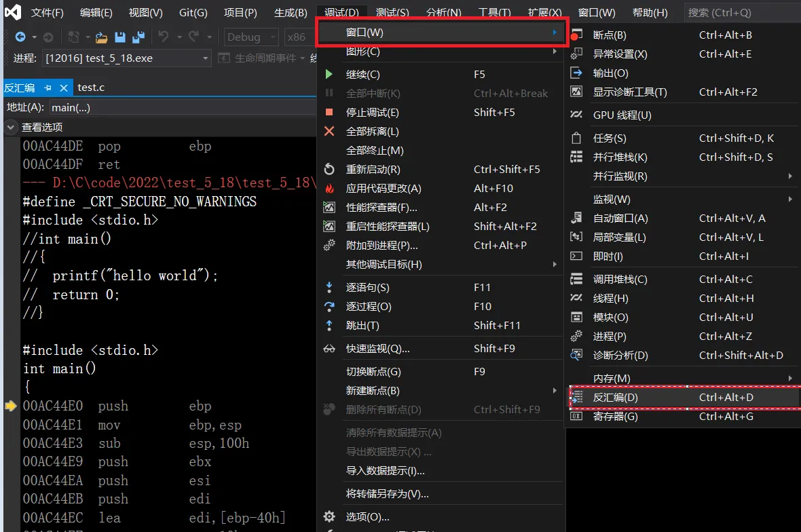Click the 地址(A) input field
This screenshot has width=801, height=532.
[183, 108]
